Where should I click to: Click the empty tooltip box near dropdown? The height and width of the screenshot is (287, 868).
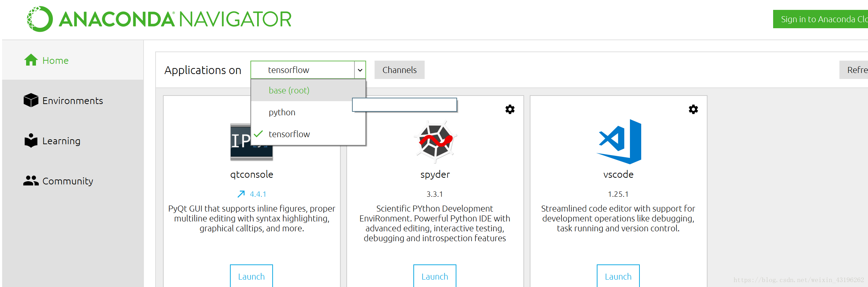[x=405, y=105]
